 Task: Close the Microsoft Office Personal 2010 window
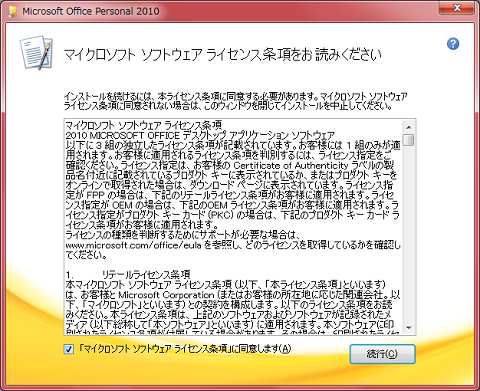click(457, 7)
